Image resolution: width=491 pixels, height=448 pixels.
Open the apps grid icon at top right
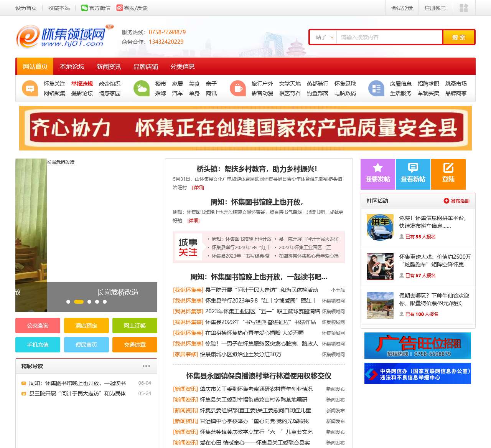pyautogui.click(x=464, y=8)
